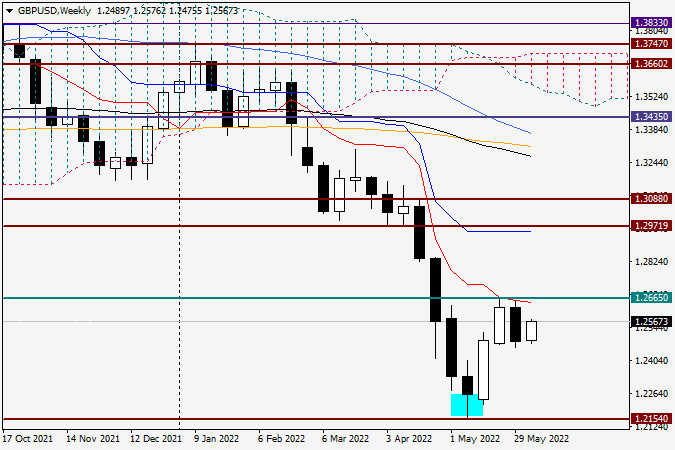Image resolution: width=675 pixels, height=450 pixels.
Task: Click the chart menu triangle beside GBPUSD
Action: [x=9, y=11]
